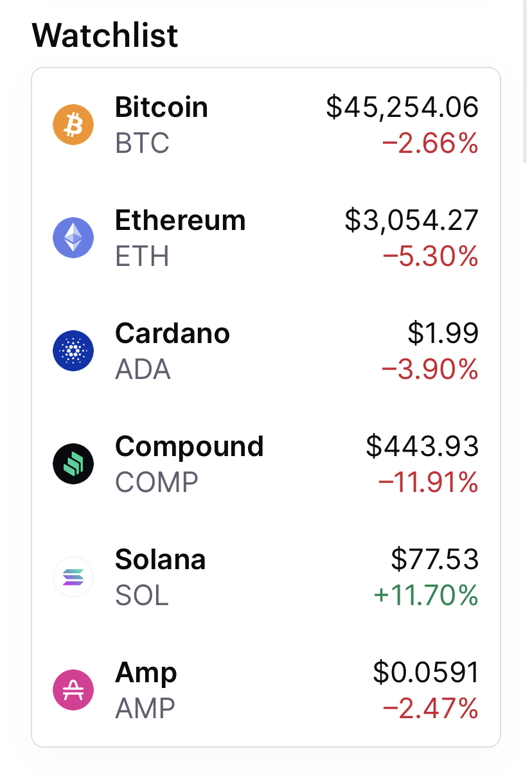Viewport: 532px width, 776px height.
Task: Open the Amp asset name
Action: pos(146,673)
